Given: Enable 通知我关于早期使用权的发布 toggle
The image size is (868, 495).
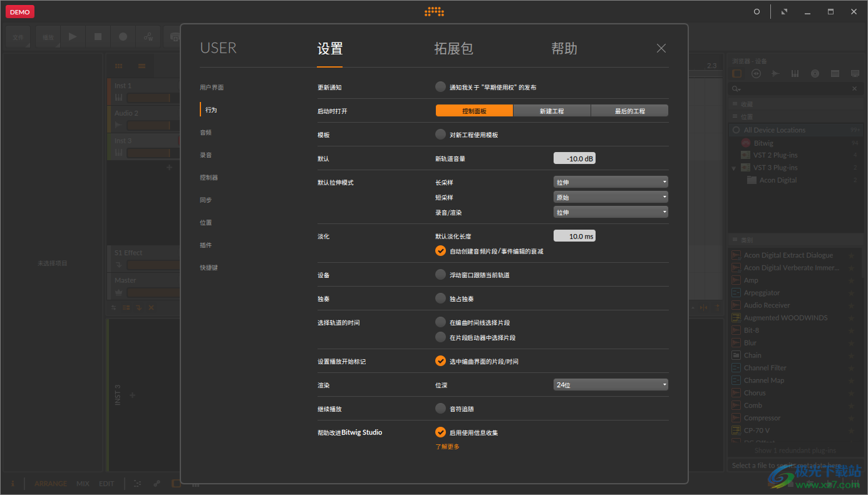Looking at the screenshot, I should pos(440,86).
